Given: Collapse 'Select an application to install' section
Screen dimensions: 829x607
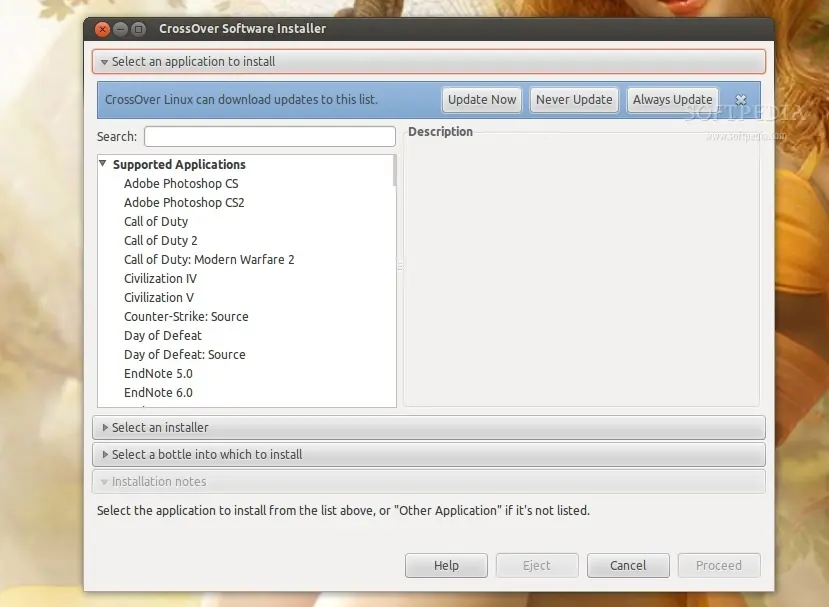Looking at the screenshot, I should click(429, 62).
